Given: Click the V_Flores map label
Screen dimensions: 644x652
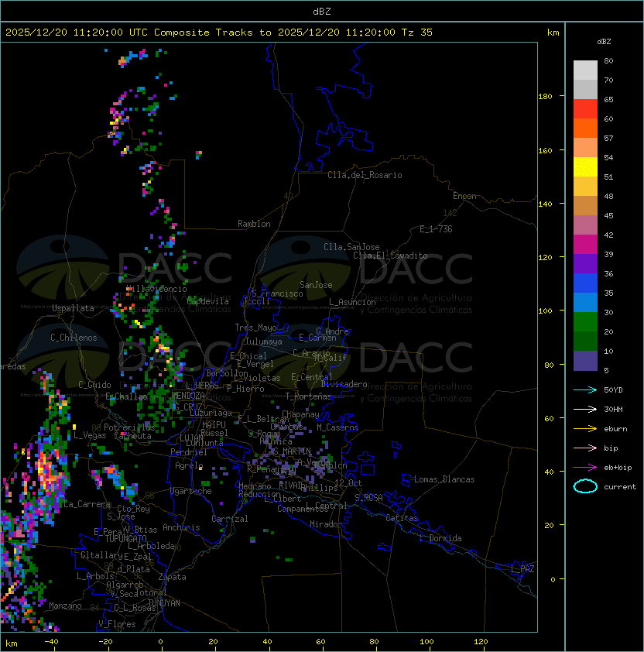Looking at the screenshot, I should pyautogui.click(x=117, y=624).
